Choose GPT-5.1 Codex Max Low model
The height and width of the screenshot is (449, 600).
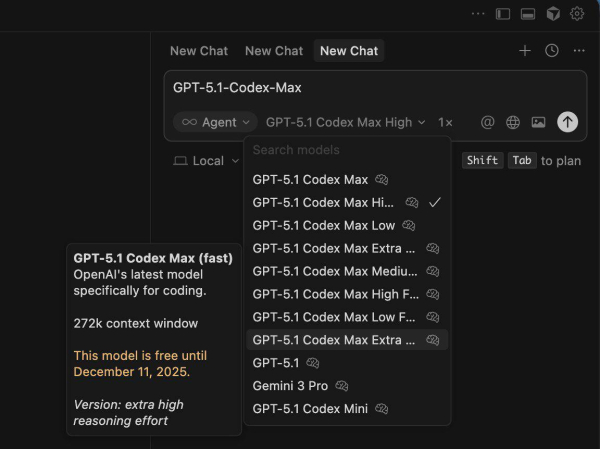point(323,225)
